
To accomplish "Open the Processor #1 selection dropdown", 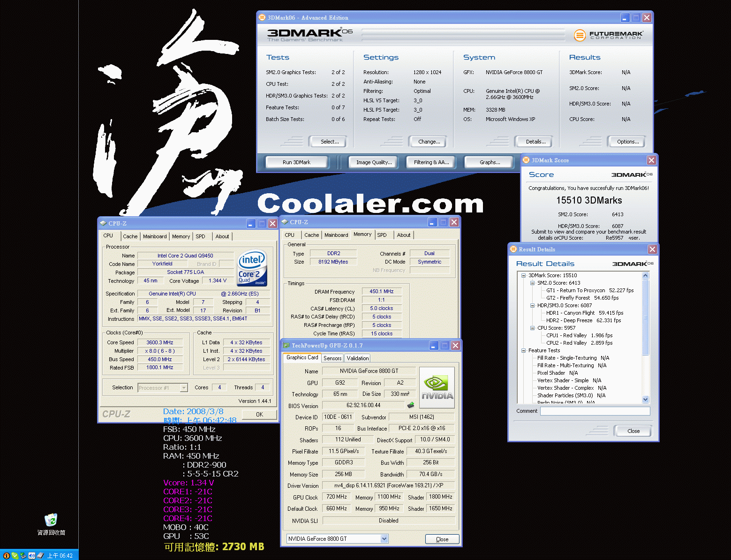I will click(x=184, y=388).
